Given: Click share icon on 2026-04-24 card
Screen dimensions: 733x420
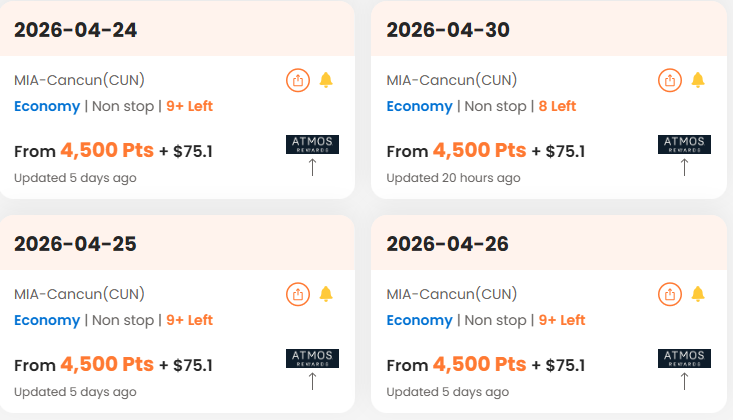Looking at the screenshot, I should point(297,80).
